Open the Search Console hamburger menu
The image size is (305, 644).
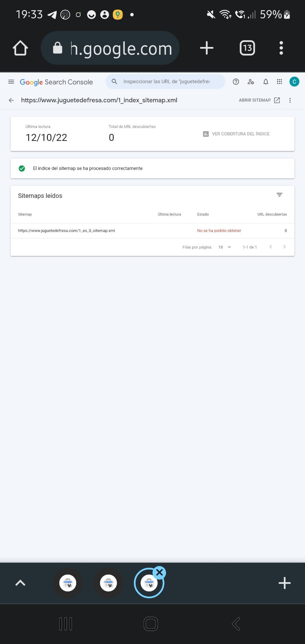(x=11, y=82)
